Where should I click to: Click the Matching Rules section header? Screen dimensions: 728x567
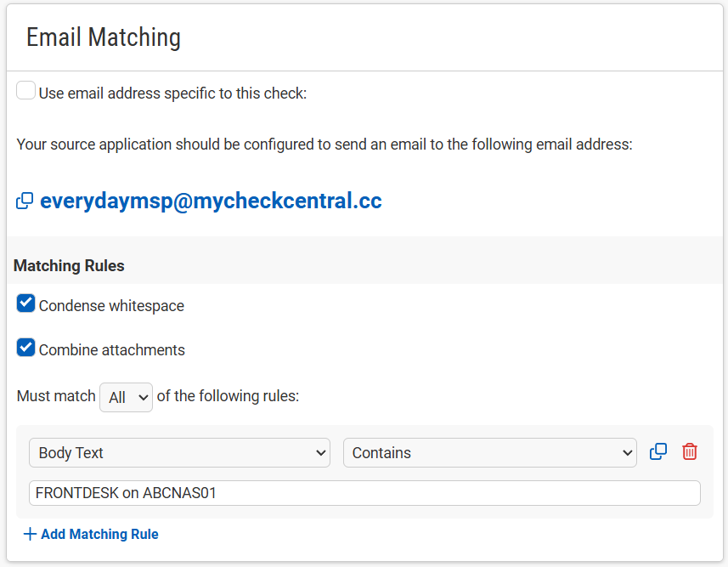pyautogui.click(x=69, y=265)
